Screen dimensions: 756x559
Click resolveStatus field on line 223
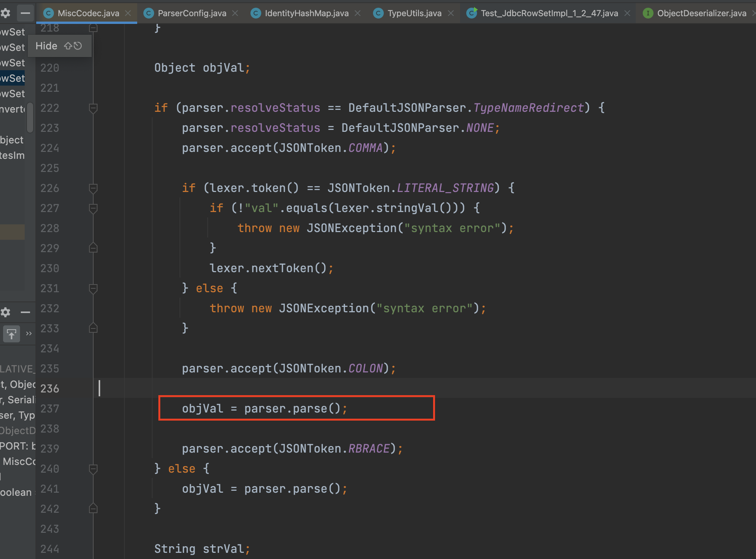[275, 128]
